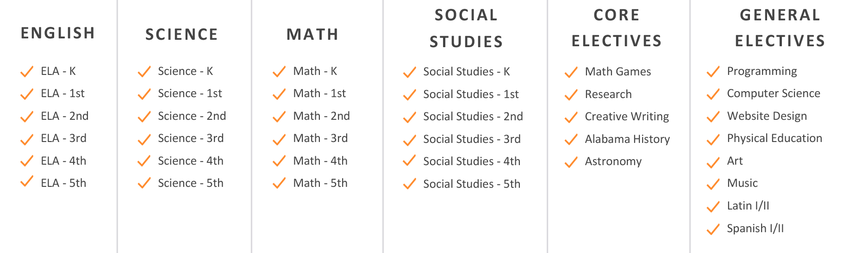Click the checkmark beside Math Games
The image size is (868, 253).
click(571, 72)
